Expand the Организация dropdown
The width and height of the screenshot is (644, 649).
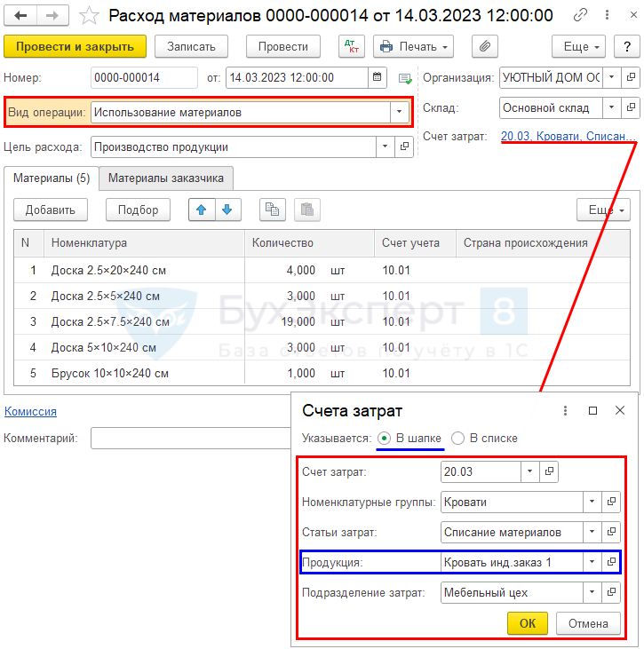click(x=612, y=77)
